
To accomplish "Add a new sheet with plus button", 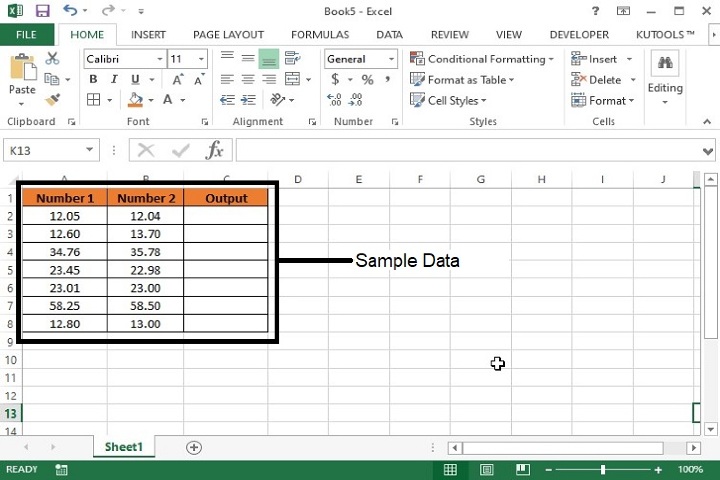I will pyautogui.click(x=194, y=447).
